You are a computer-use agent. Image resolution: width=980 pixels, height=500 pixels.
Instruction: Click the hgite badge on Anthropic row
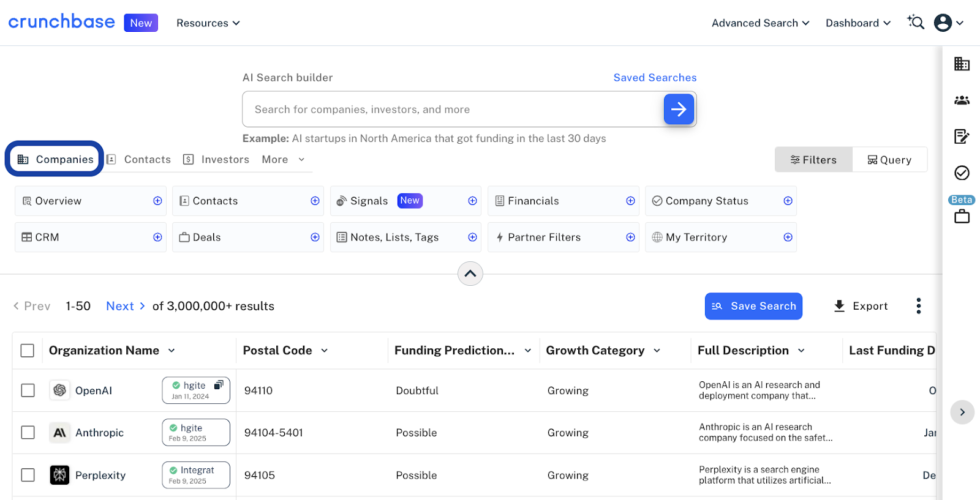196,433
